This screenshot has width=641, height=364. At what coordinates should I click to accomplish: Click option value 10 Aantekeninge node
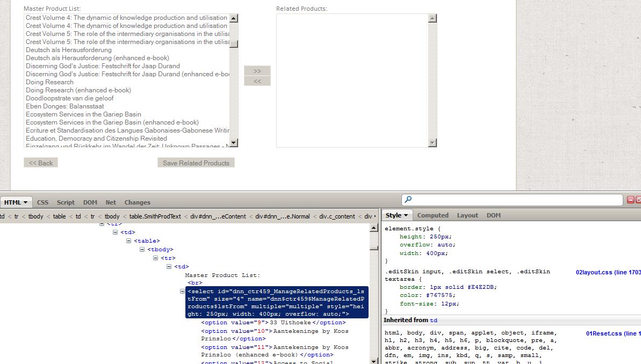pyautogui.click(x=275, y=335)
